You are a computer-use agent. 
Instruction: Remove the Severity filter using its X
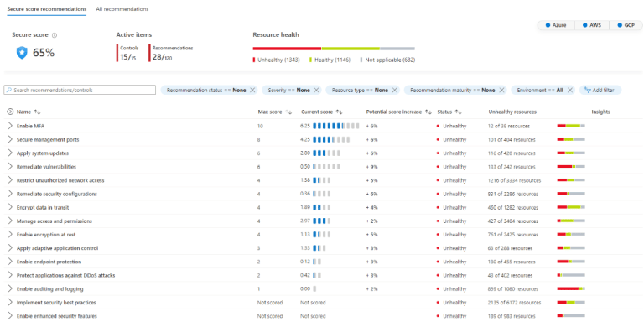316,90
